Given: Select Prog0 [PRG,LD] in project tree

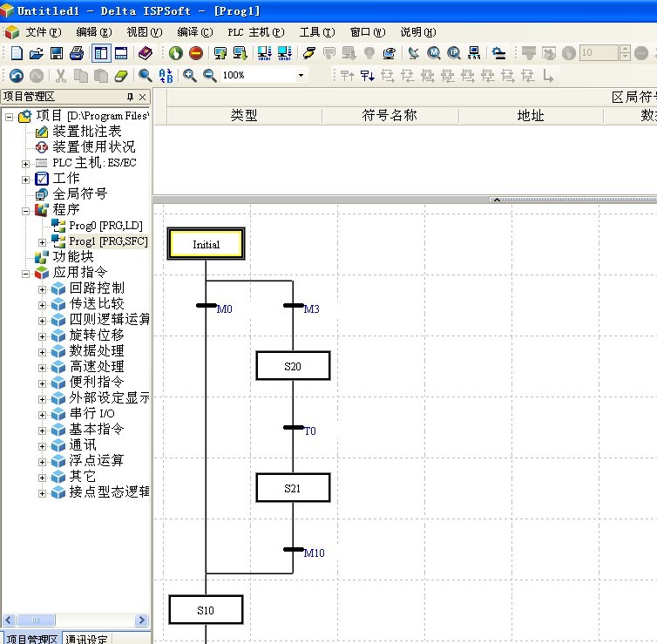Looking at the screenshot, I should coord(105,226).
